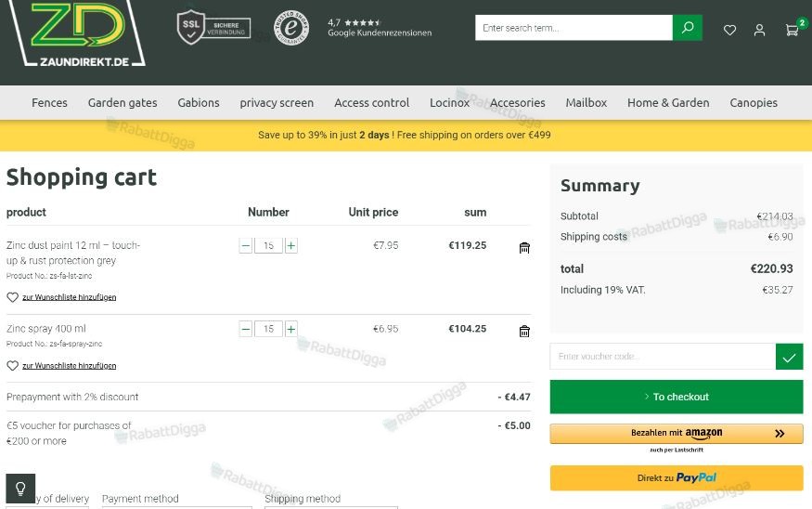This screenshot has height=509, width=812.
Task: Click the To checkout button
Action: pos(677,397)
